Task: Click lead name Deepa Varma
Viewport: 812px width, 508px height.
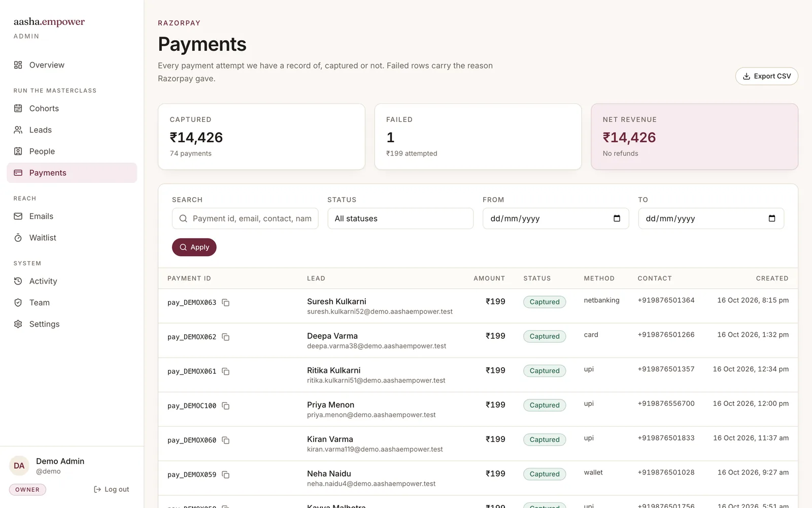Action: pyautogui.click(x=332, y=336)
